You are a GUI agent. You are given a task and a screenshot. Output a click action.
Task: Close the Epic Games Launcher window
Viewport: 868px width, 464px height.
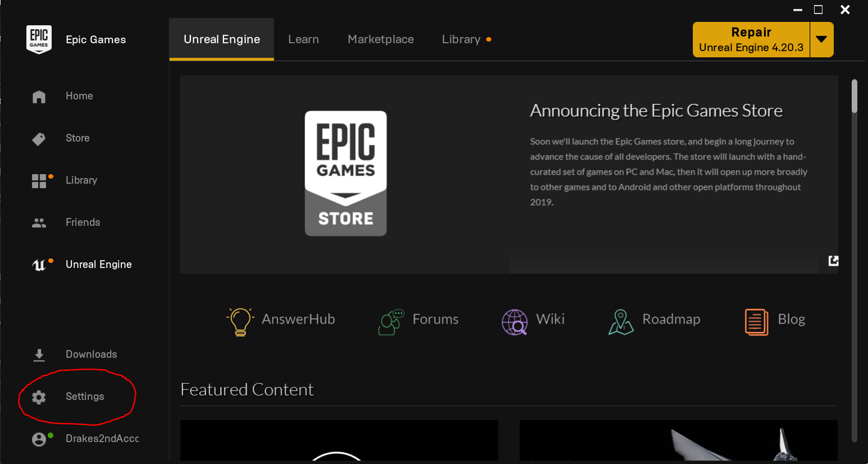845,10
